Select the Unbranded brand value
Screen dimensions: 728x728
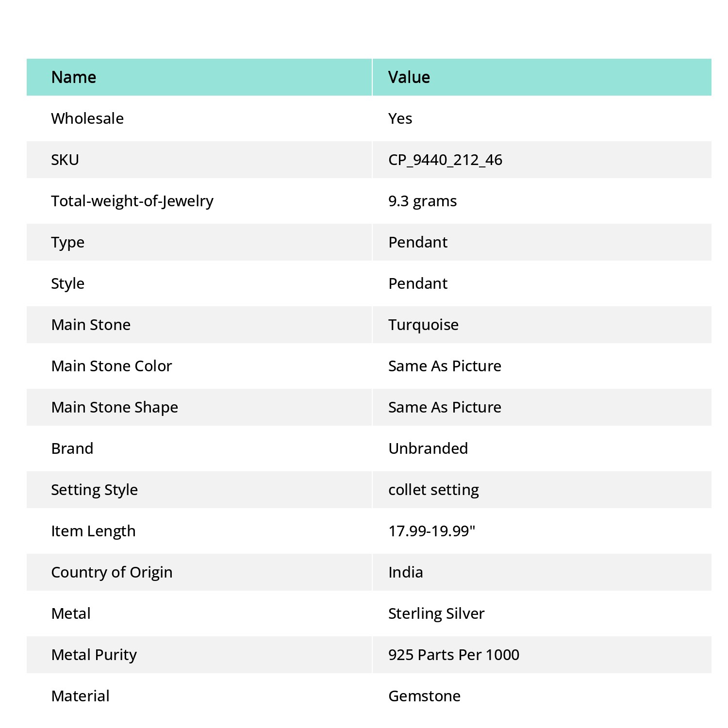[428, 448]
